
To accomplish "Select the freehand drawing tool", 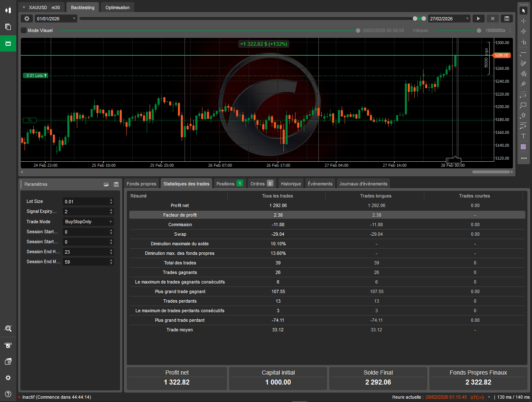I will point(523,63).
